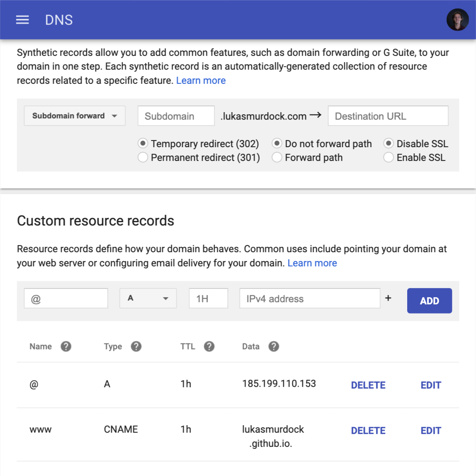Click the Subdomain input field
Image resolution: width=476 pixels, height=476 pixels.
pyautogui.click(x=175, y=115)
